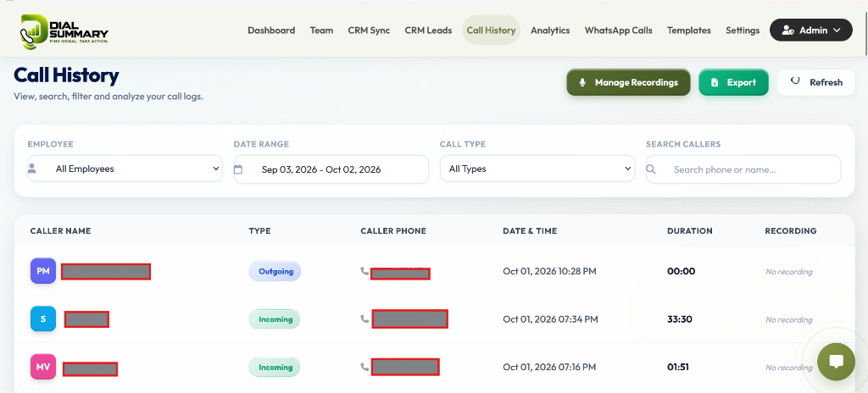Open the floating chat bubble icon

point(836,362)
